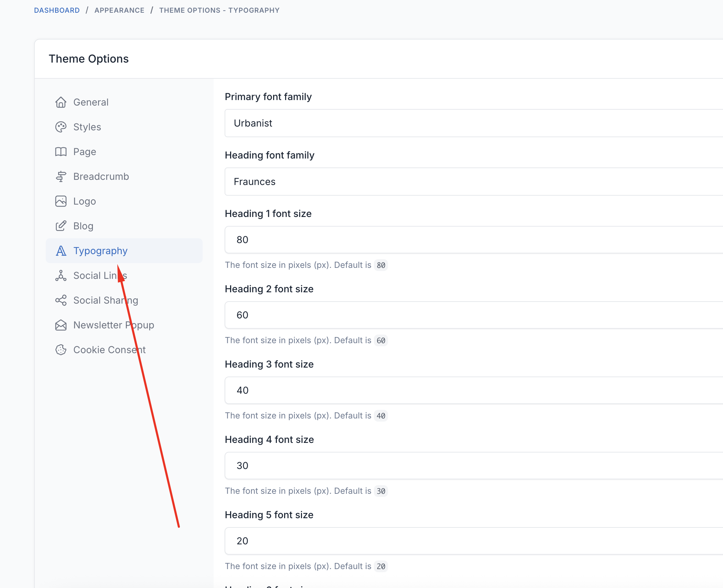Click the Newsletter Popup envelope icon
Viewport: 723px width, 588px height.
click(x=61, y=325)
